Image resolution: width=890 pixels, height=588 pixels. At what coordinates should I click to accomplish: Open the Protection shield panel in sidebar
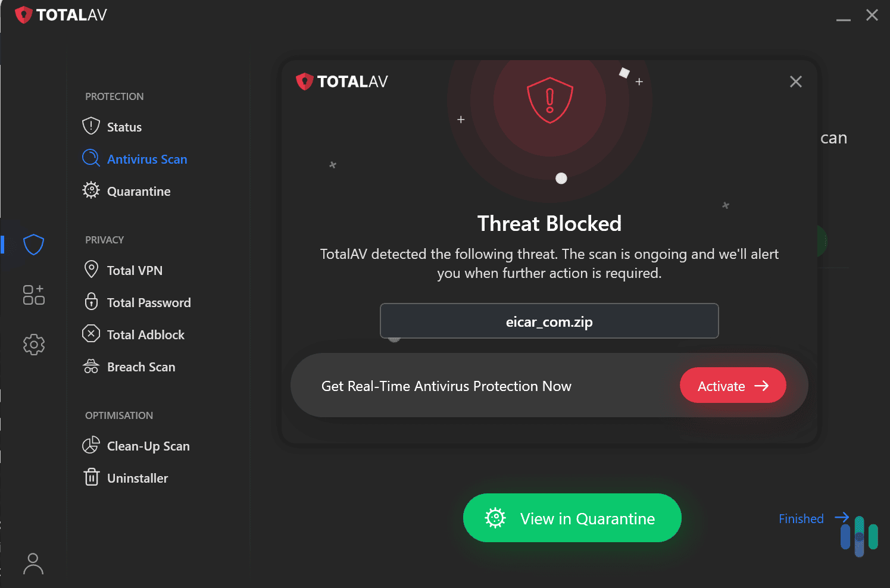33,244
